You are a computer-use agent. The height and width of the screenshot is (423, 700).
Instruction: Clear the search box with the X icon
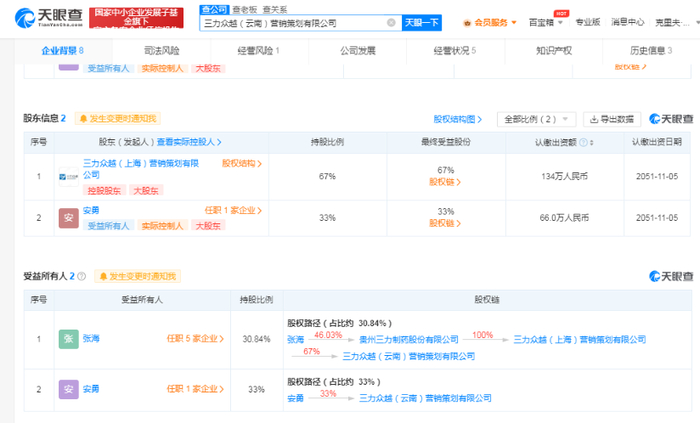tap(391, 23)
